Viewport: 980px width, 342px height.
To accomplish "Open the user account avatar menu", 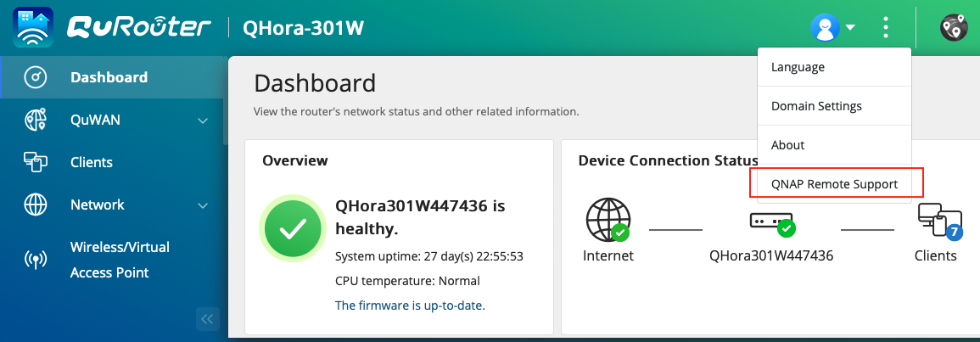I will pyautogui.click(x=825, y=27).
